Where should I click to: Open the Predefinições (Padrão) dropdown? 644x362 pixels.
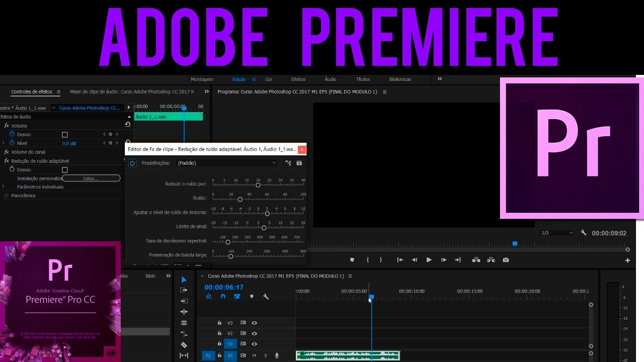tap(226, 163)
